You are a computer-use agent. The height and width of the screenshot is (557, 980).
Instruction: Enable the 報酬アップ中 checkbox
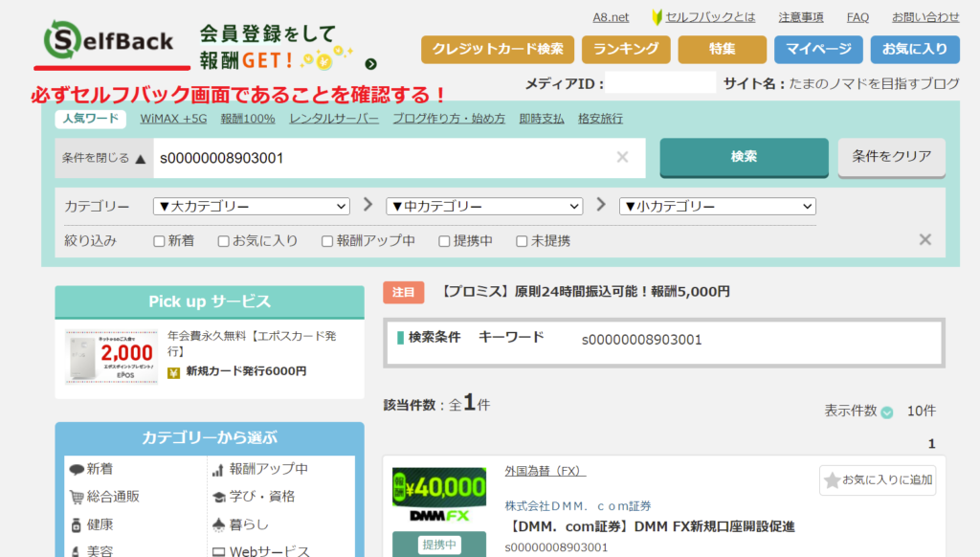click(x=327, y=241)
